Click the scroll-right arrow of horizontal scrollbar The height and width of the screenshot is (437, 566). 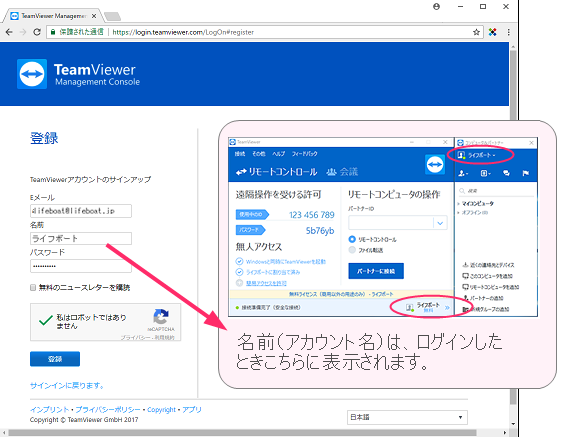click(505, 433)
